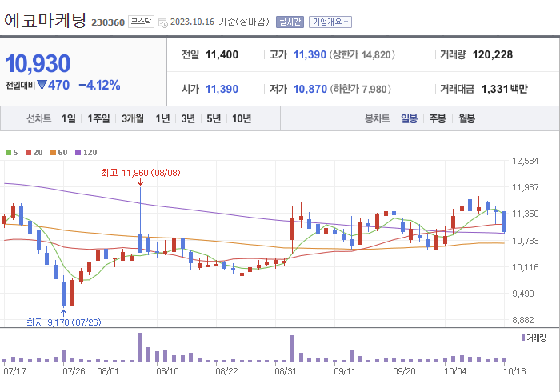Click the orange 60-day average legend swatch

coord(54,153)
